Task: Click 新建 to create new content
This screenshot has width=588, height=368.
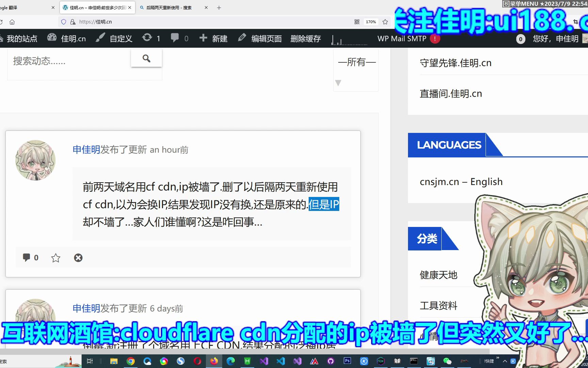Action: pyautogui.click(x=213, y=39)
